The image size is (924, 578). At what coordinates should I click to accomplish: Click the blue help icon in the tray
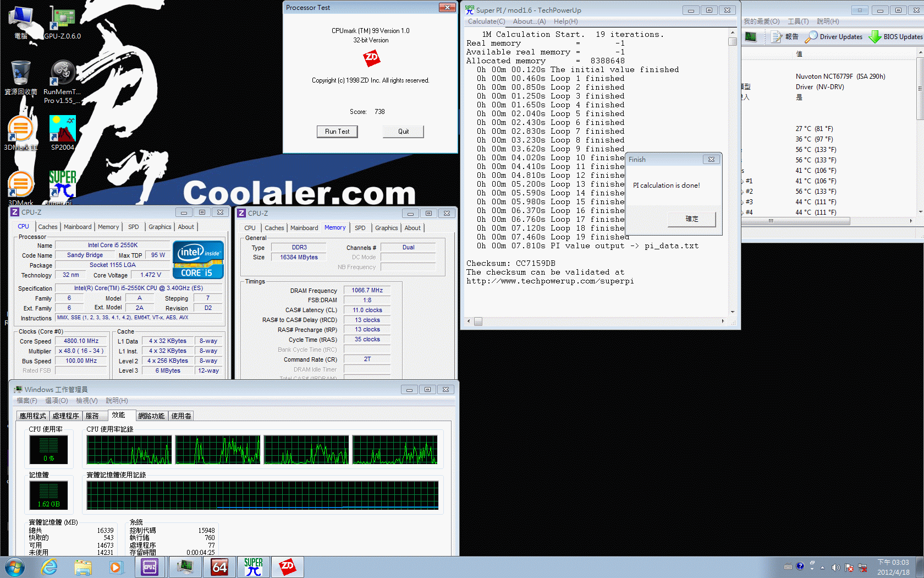[x=800, y=566]
